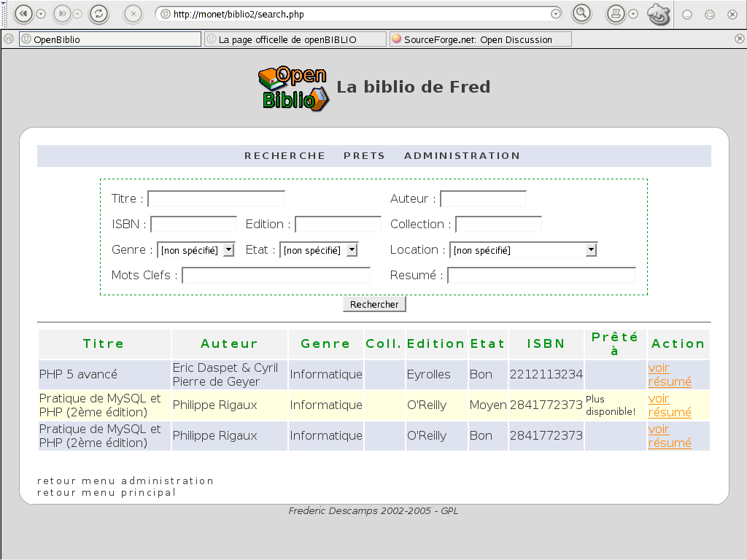Click the stop loading icon
The width and height of the screenshot is (747, 560).
(x=133, y=13)
